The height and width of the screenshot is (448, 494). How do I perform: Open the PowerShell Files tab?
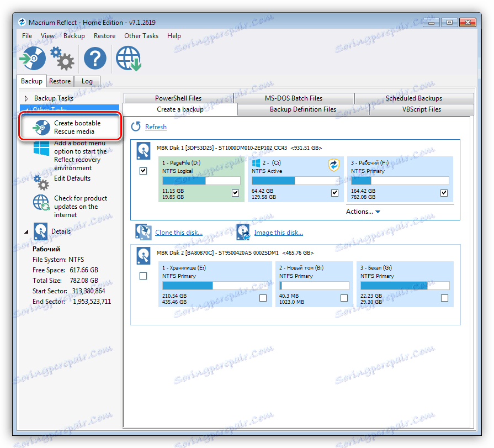[x=178, y=98]
